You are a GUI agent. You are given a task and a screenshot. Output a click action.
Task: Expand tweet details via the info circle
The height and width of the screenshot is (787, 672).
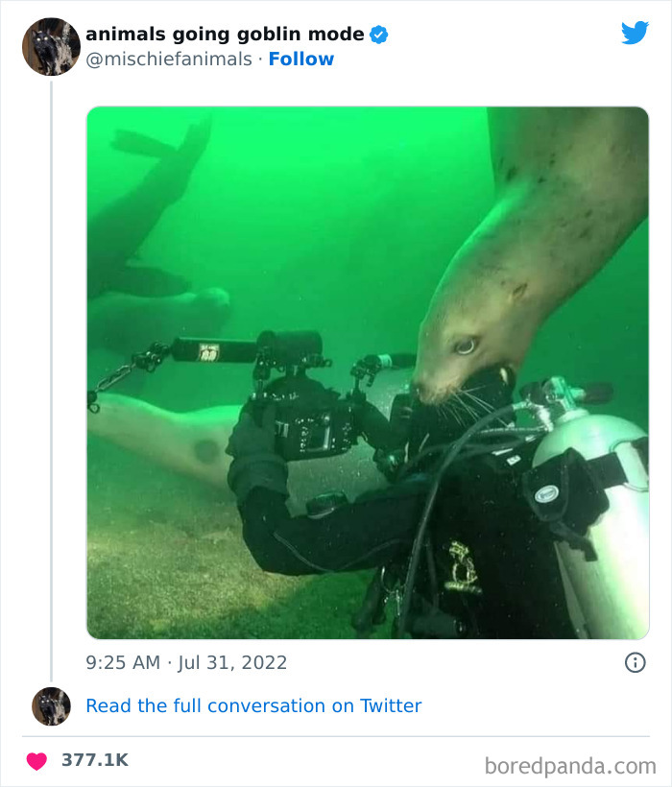pos(635,661)
